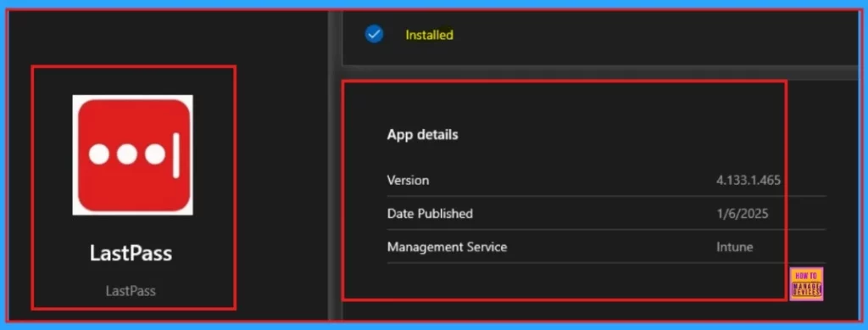Click the large LastPass app title
The height and width of the screenshot is (330, 868).
[131, 253]
